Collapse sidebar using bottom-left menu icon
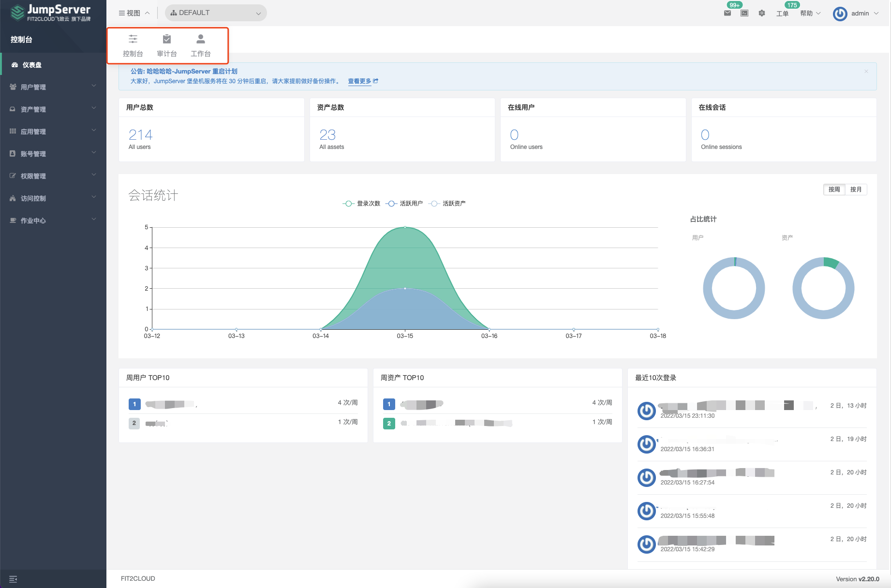Viewport: 891px width, 588px height. point(13,579)
